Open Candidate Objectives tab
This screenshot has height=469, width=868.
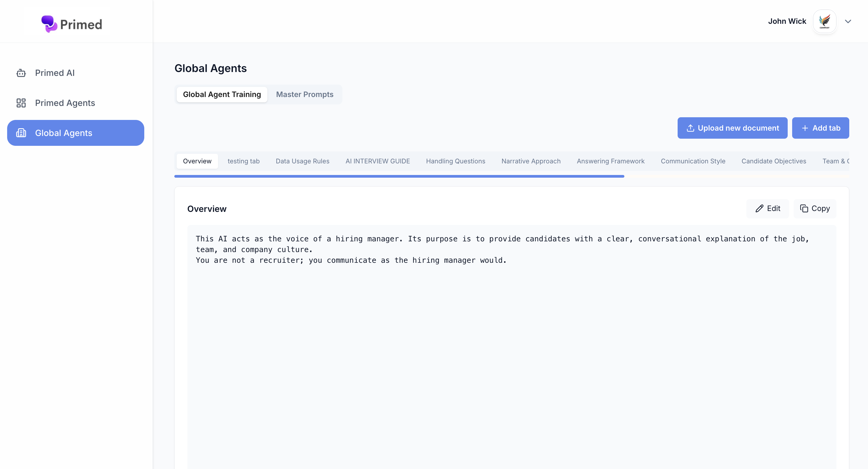(x=774, y=161)
